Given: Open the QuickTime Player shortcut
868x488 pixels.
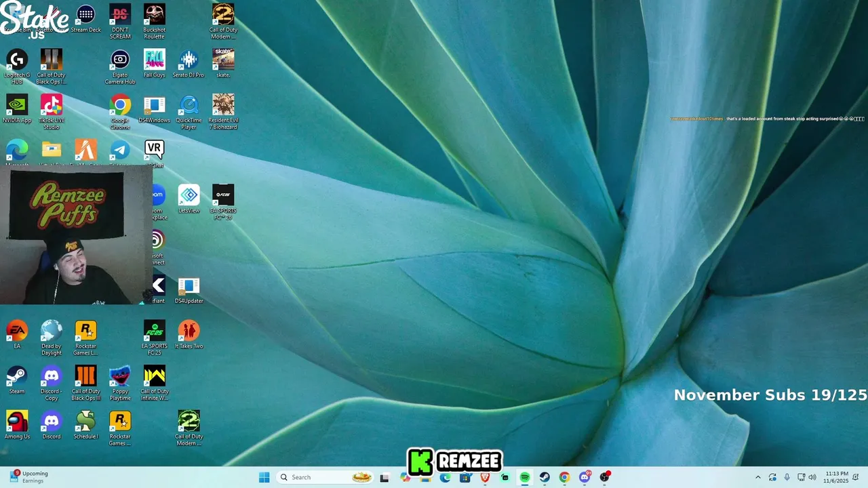Looking at the screenshot, I should (x=189, y=113).
